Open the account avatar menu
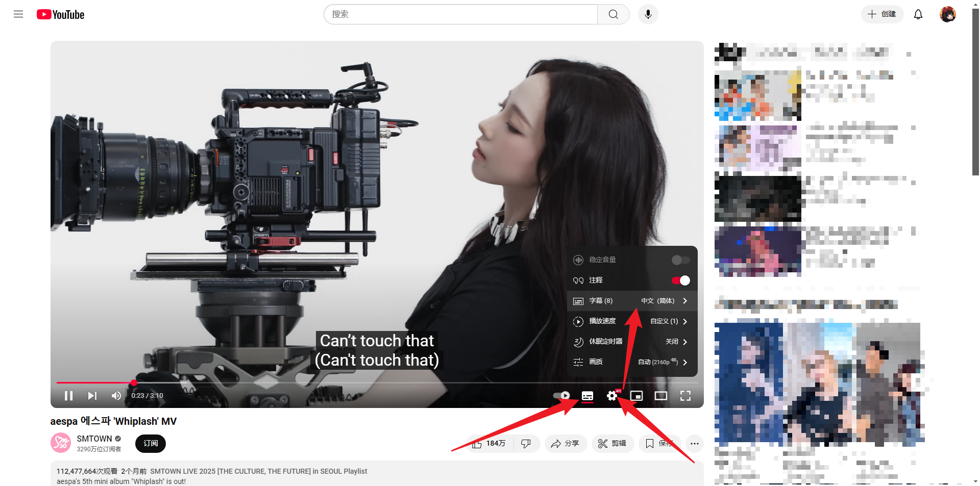The height and width of the screenshot is (486, 980). (948, 14)
